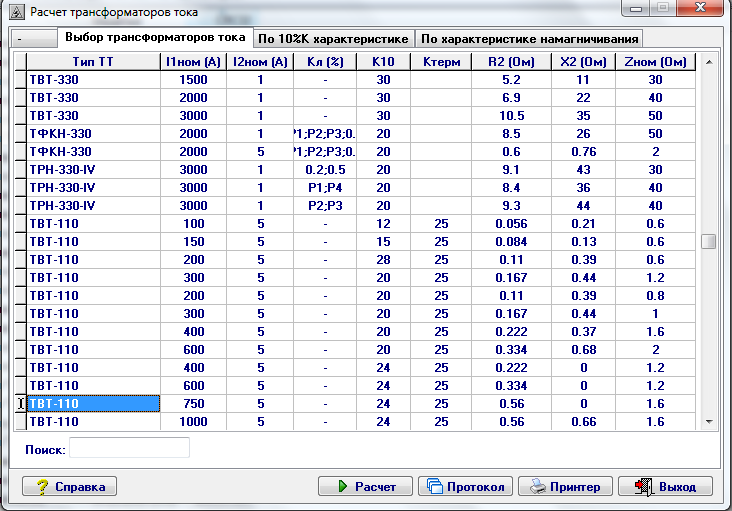Click the Ктерм column header
Screen dimensions: 732x511
coord(441,62)
